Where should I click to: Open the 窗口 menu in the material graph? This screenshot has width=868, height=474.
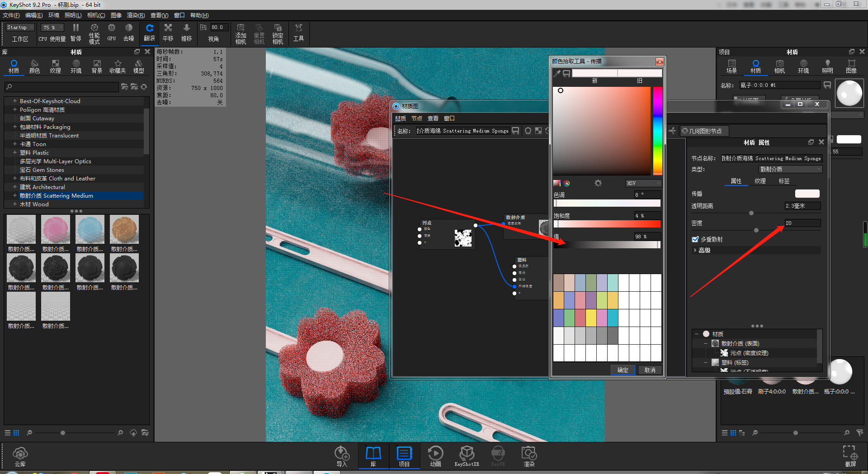(449, 118)
